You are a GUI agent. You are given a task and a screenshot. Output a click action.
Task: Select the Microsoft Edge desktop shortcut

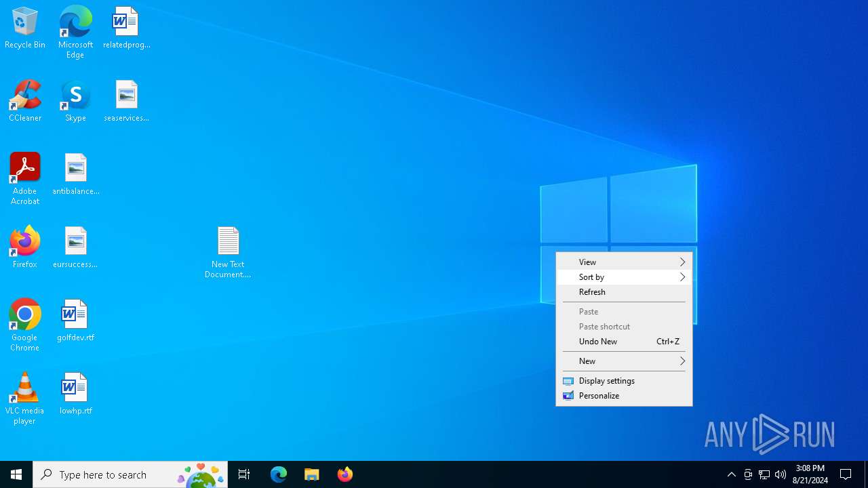click(x=75, y=32)
